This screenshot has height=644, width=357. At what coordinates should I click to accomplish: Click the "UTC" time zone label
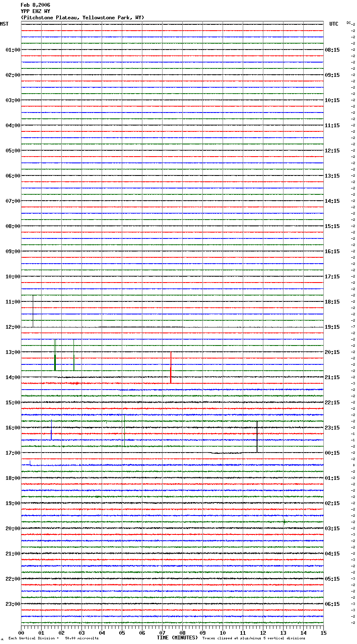tap(334, 24)
